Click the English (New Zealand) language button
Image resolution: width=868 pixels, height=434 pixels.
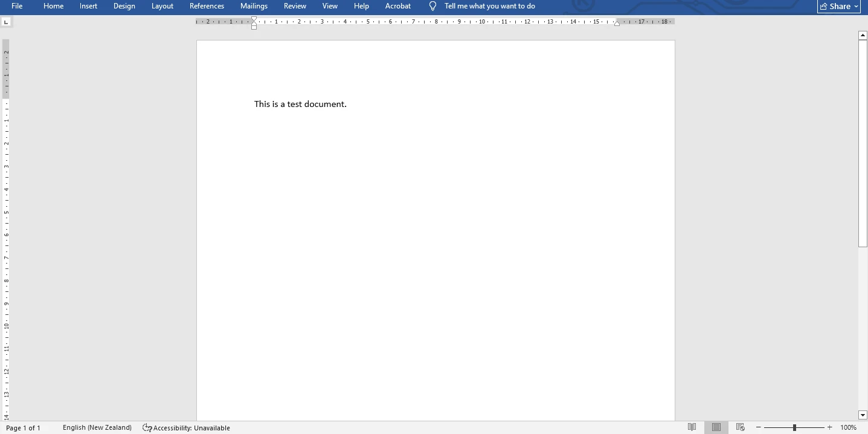(x=97, y=427)
